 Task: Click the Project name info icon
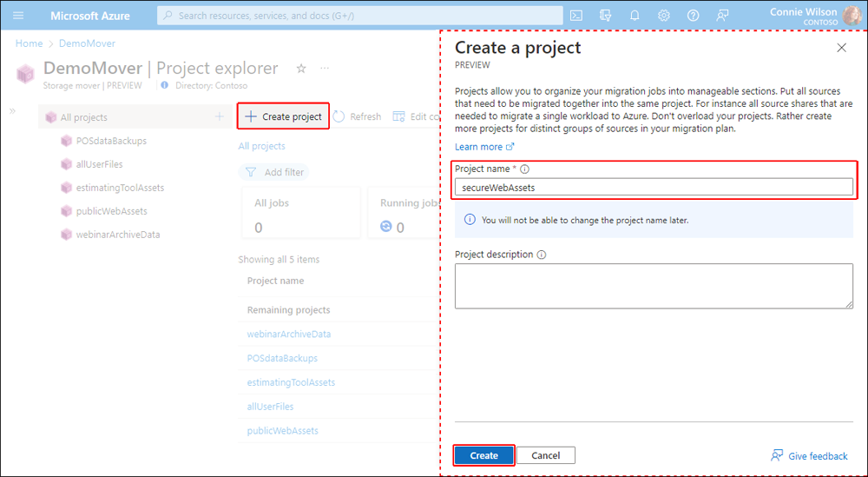click(525, 169)
